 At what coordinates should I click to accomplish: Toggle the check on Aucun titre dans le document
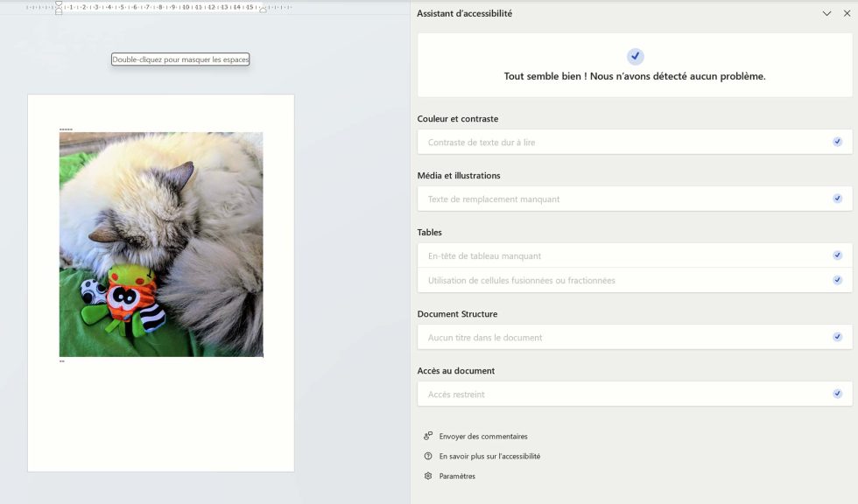click(x=838, y=336)
